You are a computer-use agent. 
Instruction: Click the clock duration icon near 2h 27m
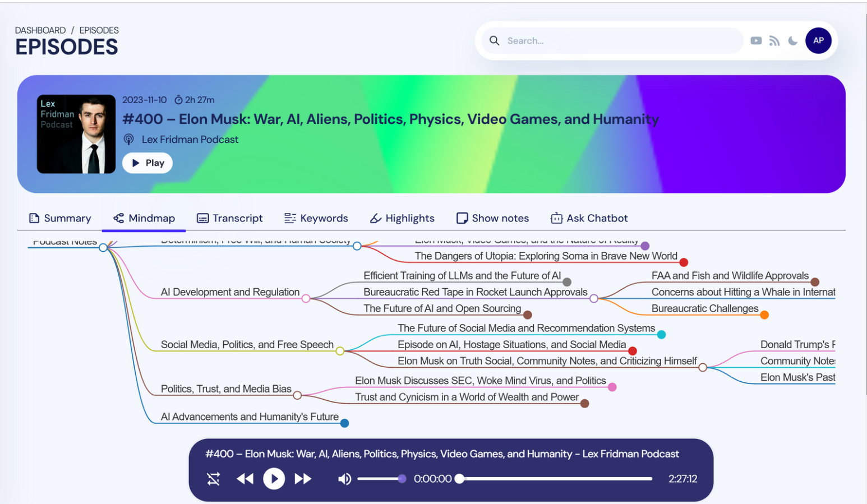178,100
